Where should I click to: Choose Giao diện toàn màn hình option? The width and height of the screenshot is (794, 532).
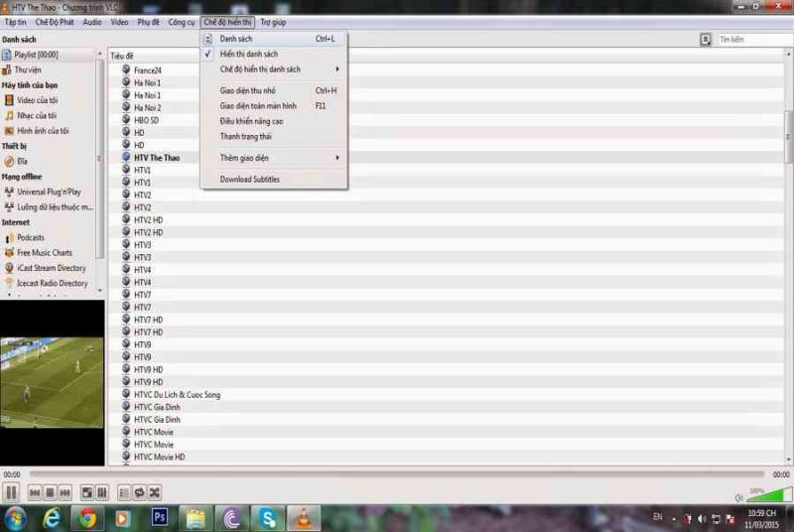[274, 106]
